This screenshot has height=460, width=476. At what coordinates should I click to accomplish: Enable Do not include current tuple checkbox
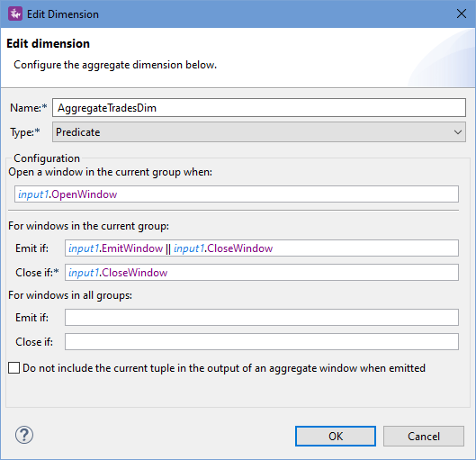tap(14, 367)
